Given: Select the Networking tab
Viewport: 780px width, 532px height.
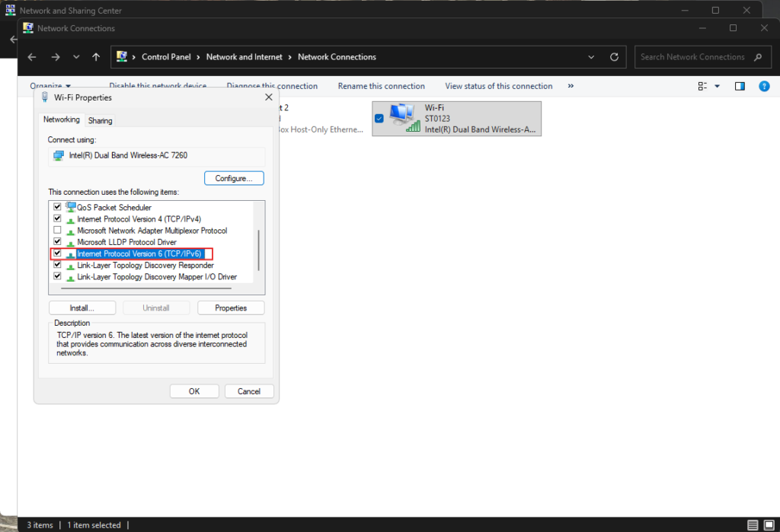Looking at the screenshot, I should pos(62,119).
